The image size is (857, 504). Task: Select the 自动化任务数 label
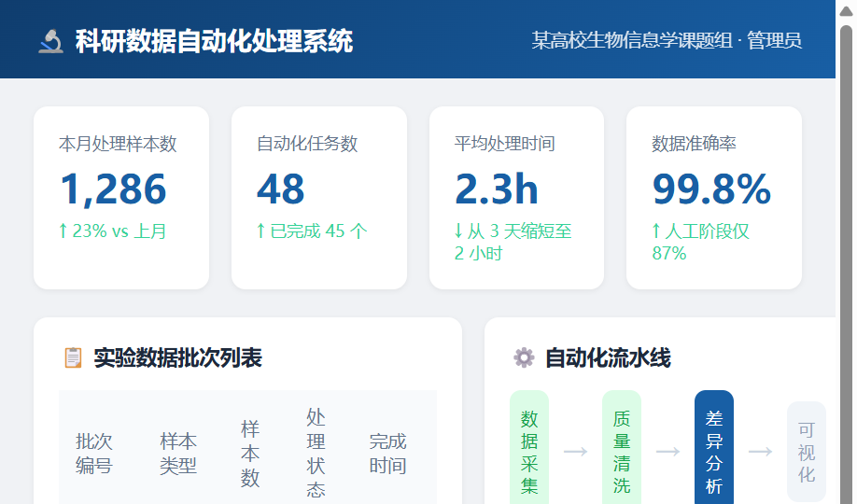307,144
